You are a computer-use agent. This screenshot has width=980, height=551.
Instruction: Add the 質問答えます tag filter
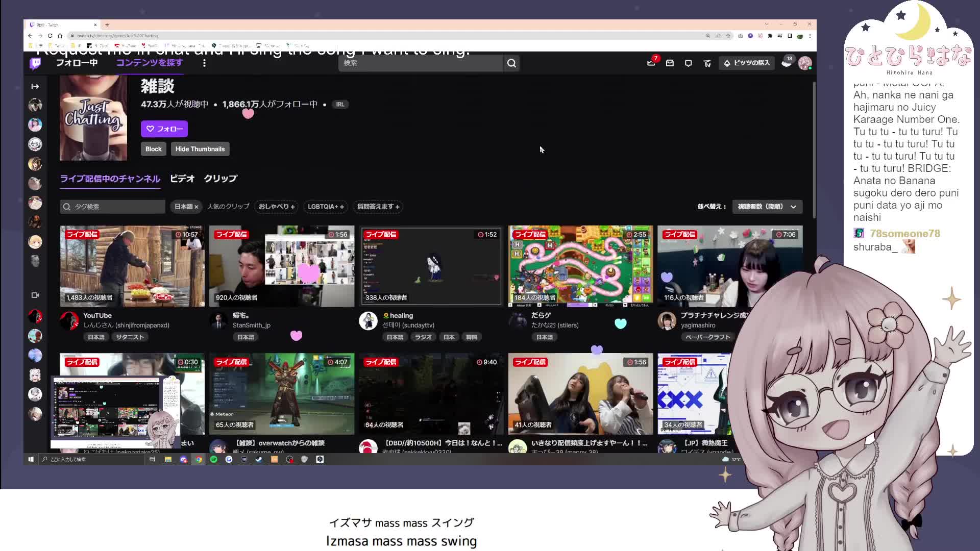378,207
